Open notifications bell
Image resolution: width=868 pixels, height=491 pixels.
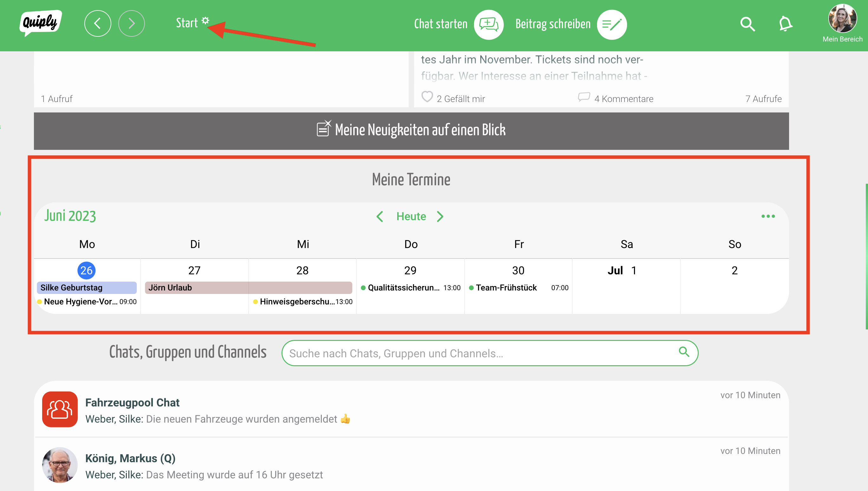pos(785,24)
